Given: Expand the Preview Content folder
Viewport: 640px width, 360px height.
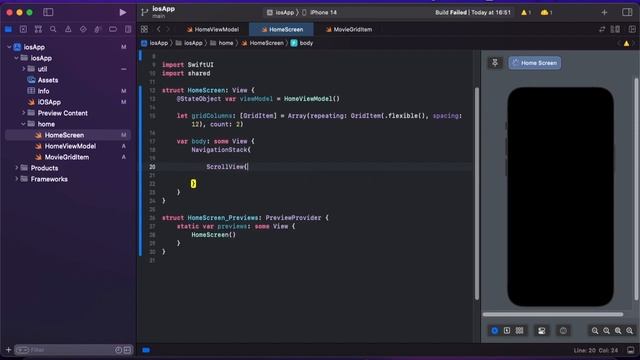Looking at the screenshot, I should pyautogui.click(x=24, y=113).
